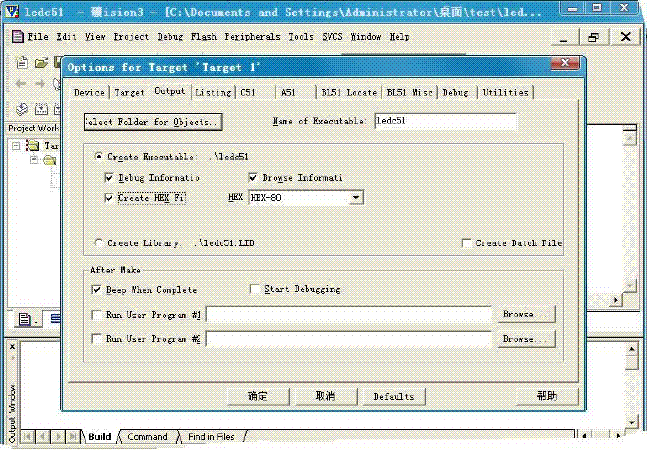Click the New File toolbar icon

[23, 62]
